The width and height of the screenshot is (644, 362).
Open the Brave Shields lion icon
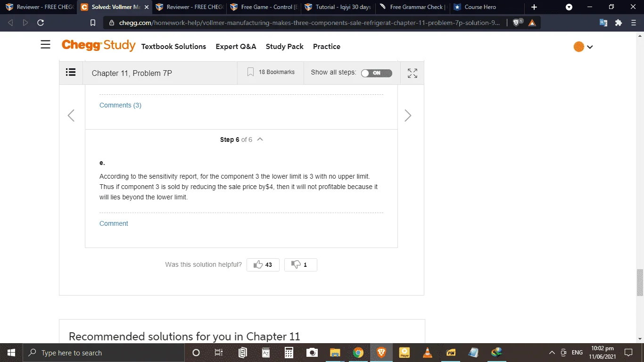pyautogui.click(x=518, y=23)
